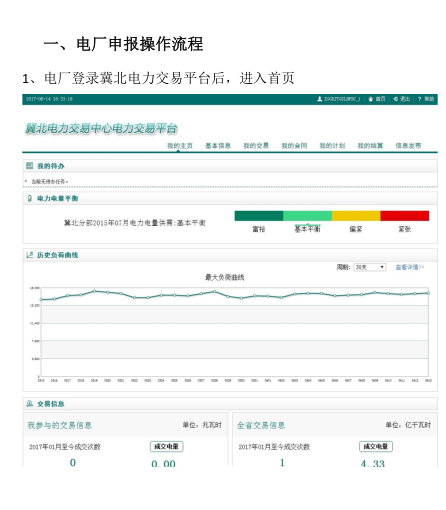446x510 pixels.
Task: Click the red 紧张 balance color block
Action: point(405,216)
